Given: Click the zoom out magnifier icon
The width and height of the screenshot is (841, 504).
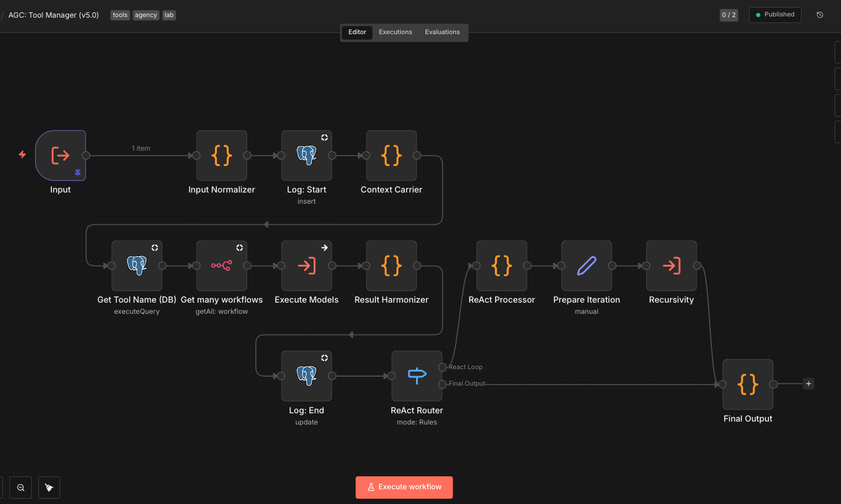Looking at the screenshot, I should pyautogui.click(x=20, y=488).
